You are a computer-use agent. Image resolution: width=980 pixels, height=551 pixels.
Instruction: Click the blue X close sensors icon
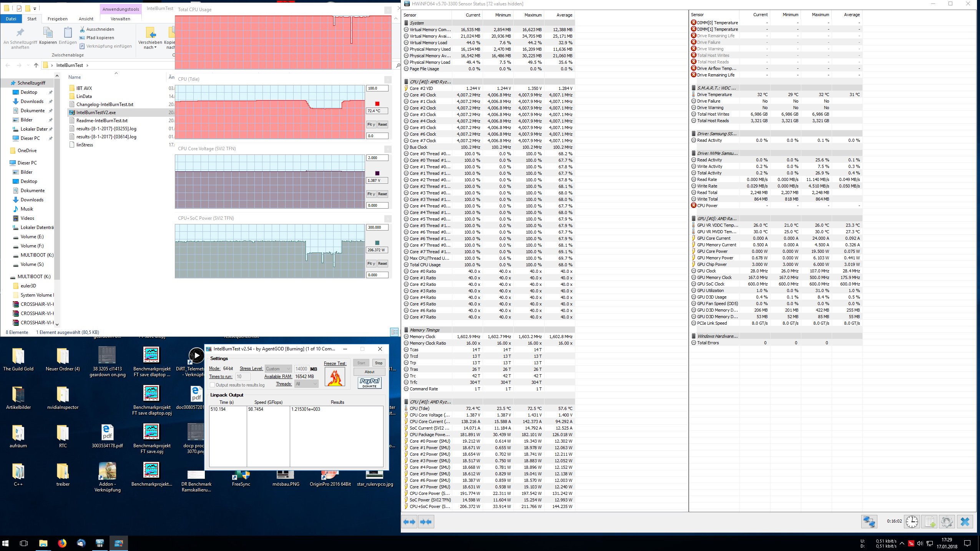tap(965, 521)
